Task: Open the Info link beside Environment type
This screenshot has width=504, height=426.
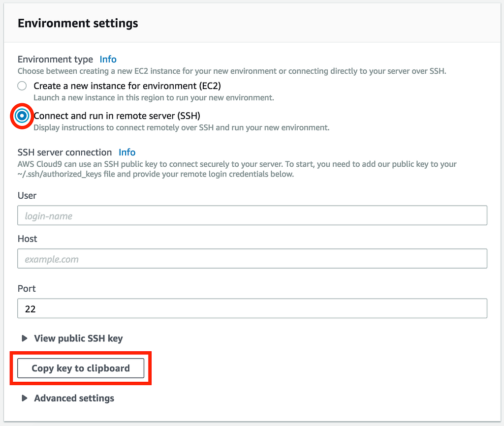Action: tap(108, 60)
